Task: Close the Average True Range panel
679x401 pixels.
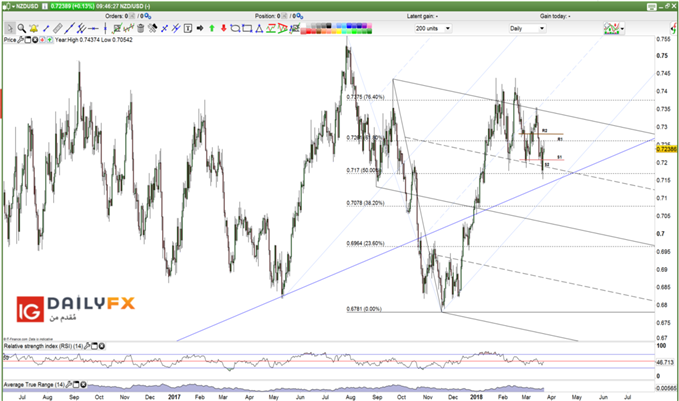Action: pos(83,385)
